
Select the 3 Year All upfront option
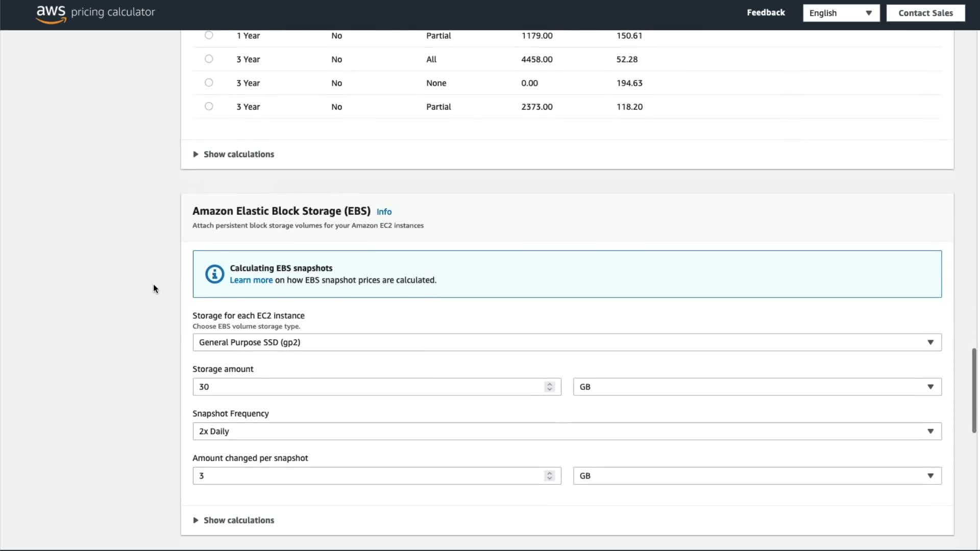click(209, 59)
